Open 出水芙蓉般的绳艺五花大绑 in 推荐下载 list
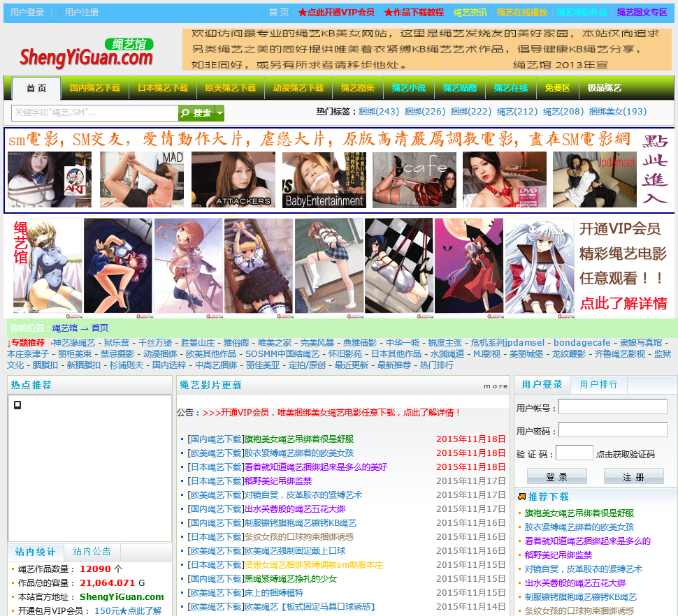Viewport: 678px width, 616px height. click(575, 583)
